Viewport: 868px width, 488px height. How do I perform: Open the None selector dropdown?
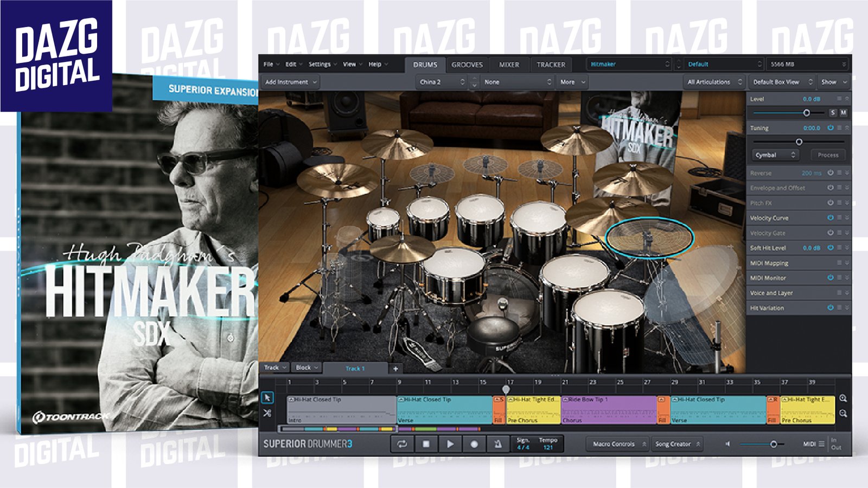517,82
